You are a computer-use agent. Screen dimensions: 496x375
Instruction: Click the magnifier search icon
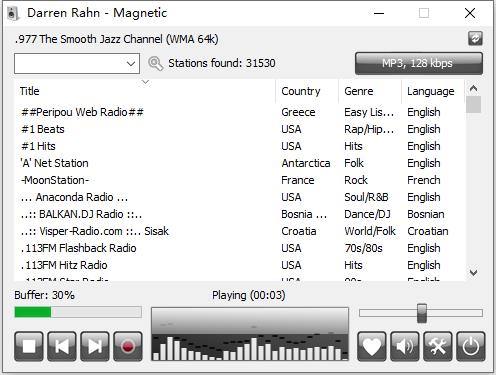click(155, 63)
